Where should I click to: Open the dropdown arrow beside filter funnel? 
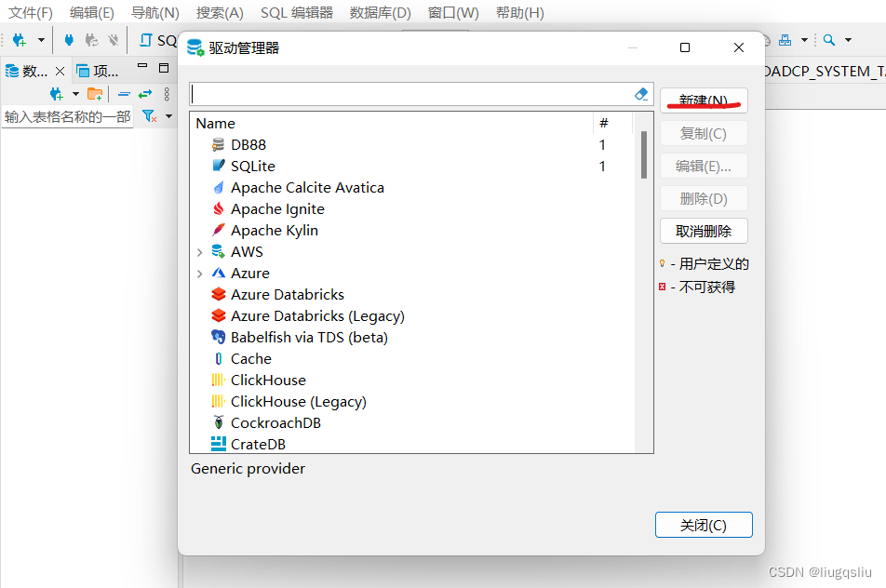(x=169, y=116)
